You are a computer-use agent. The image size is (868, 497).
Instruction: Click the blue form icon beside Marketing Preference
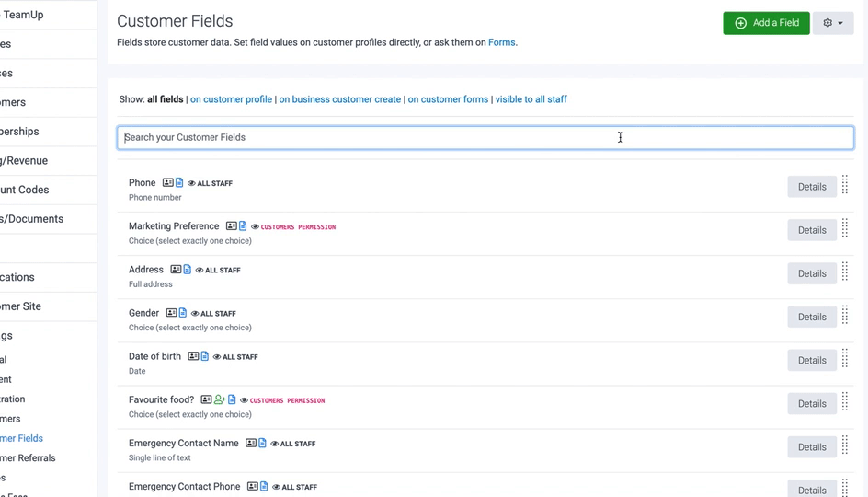(243, 226)
